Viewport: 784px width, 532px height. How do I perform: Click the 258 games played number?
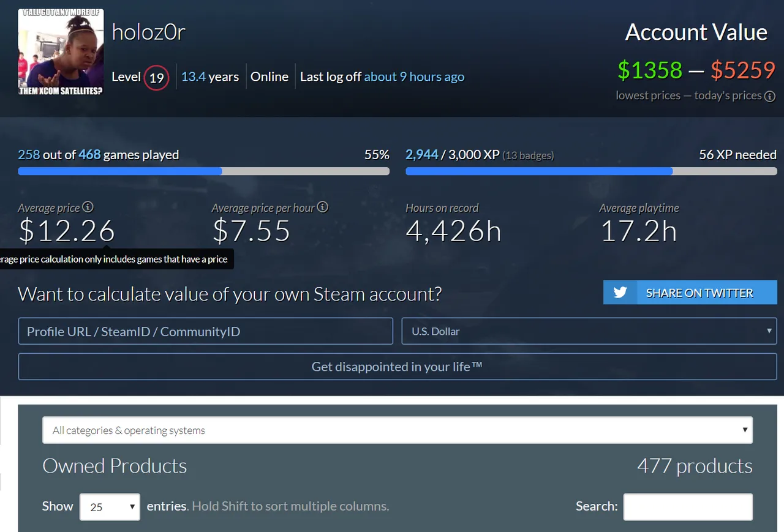coord(29,154)
